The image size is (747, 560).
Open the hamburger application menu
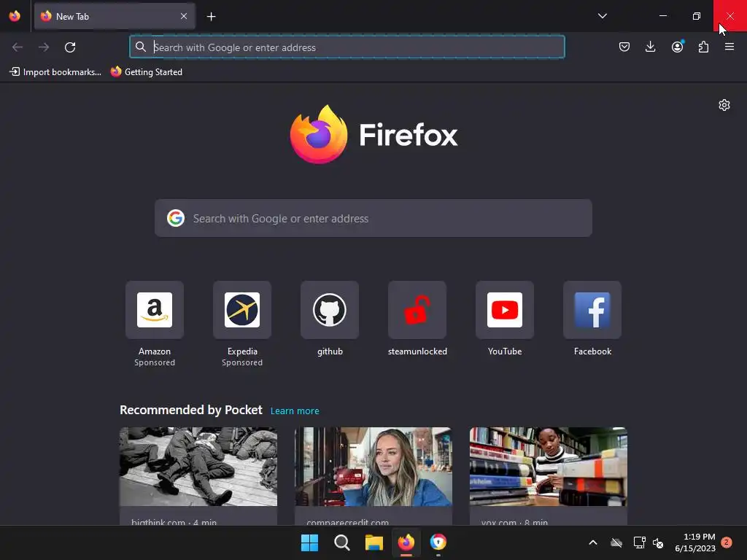[x=729, y=47]
